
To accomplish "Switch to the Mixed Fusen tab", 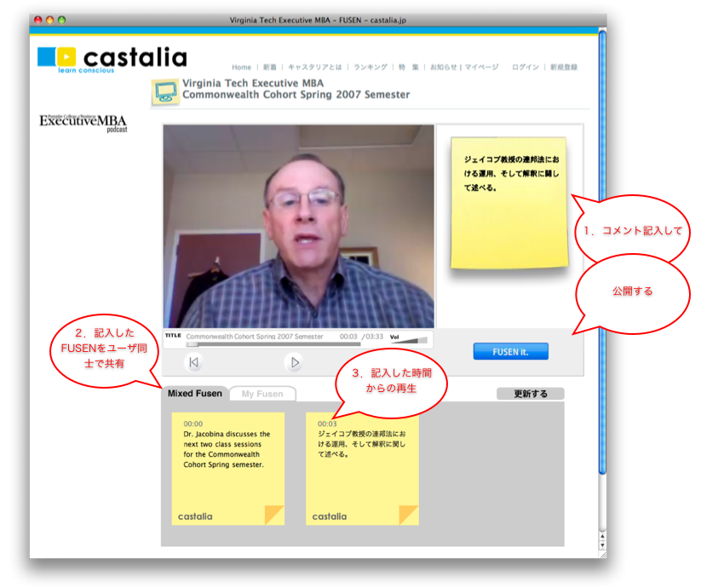I will tap(195, 394).
